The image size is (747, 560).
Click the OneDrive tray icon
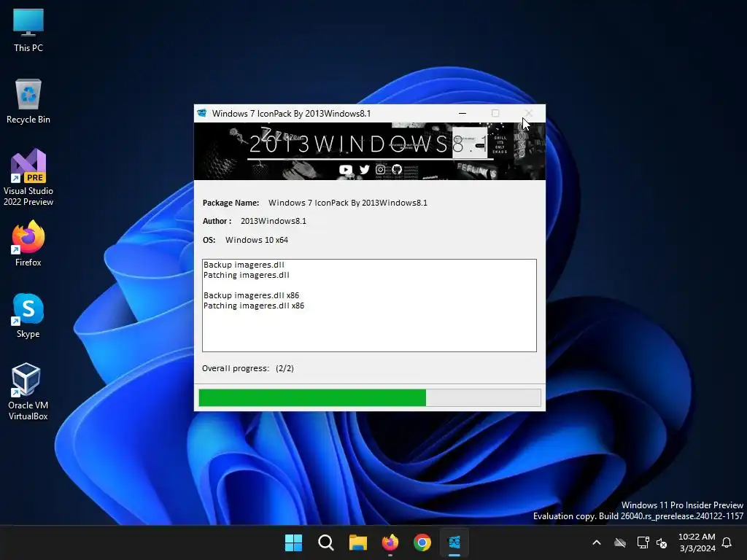tap(620, 542)
